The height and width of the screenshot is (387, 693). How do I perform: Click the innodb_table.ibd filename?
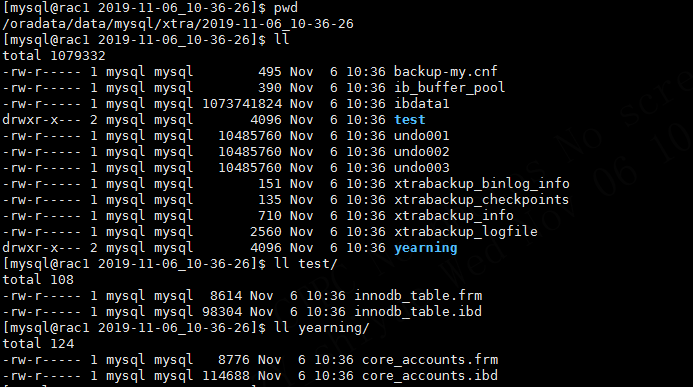[418, 311]
